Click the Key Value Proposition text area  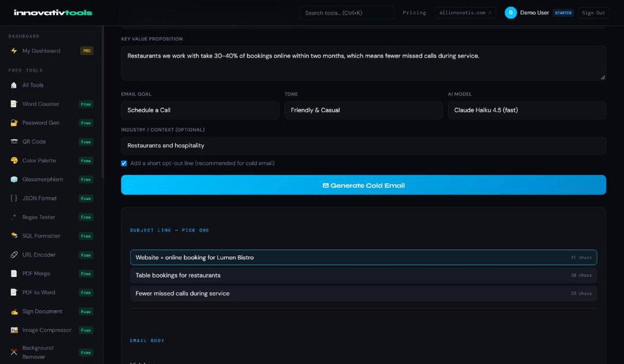pyautogui.click(x=363, y=63)
